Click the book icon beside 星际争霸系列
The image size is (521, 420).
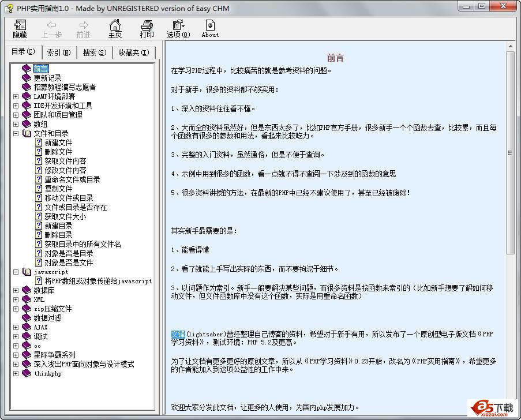point(27,355)
